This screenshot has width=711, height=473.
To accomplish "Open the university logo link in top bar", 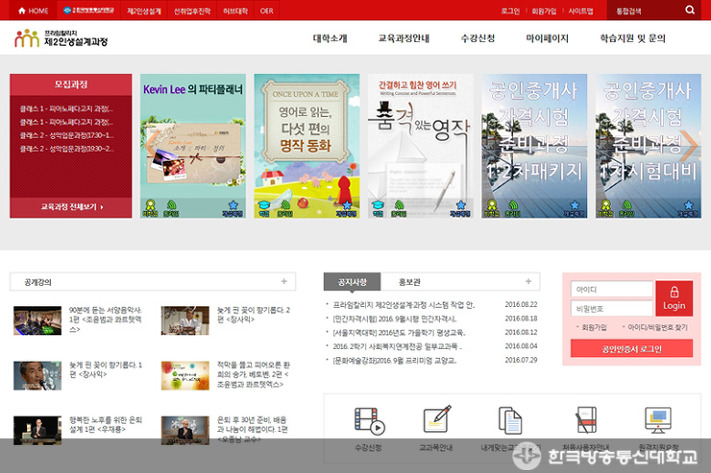I will tap(89, 10).
